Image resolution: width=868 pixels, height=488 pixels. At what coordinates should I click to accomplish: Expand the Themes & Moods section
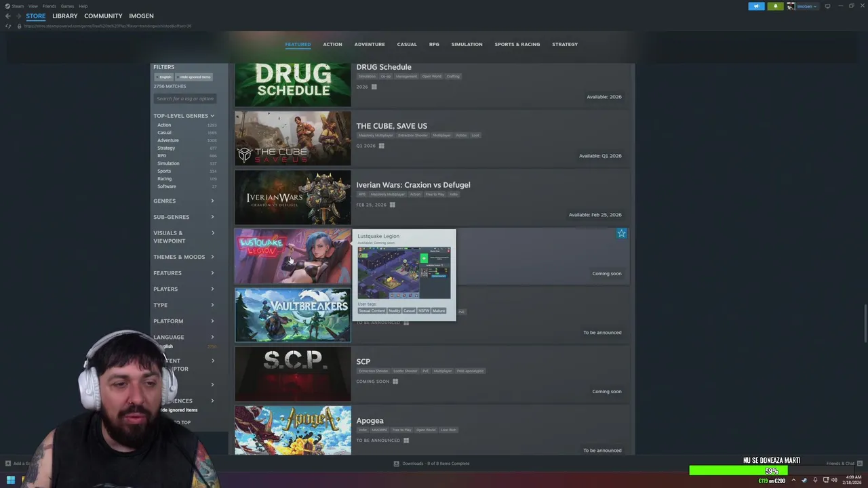[184, 257]
